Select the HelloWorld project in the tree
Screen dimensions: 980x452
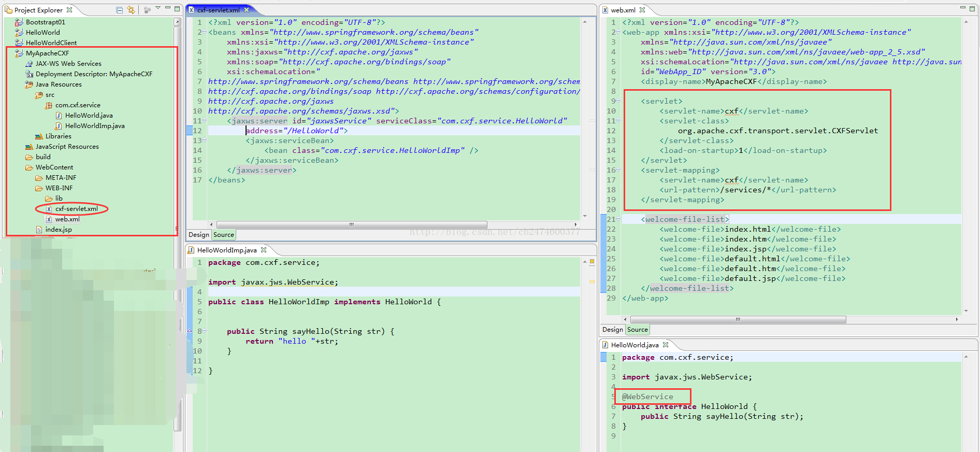[x=43, y=33]
